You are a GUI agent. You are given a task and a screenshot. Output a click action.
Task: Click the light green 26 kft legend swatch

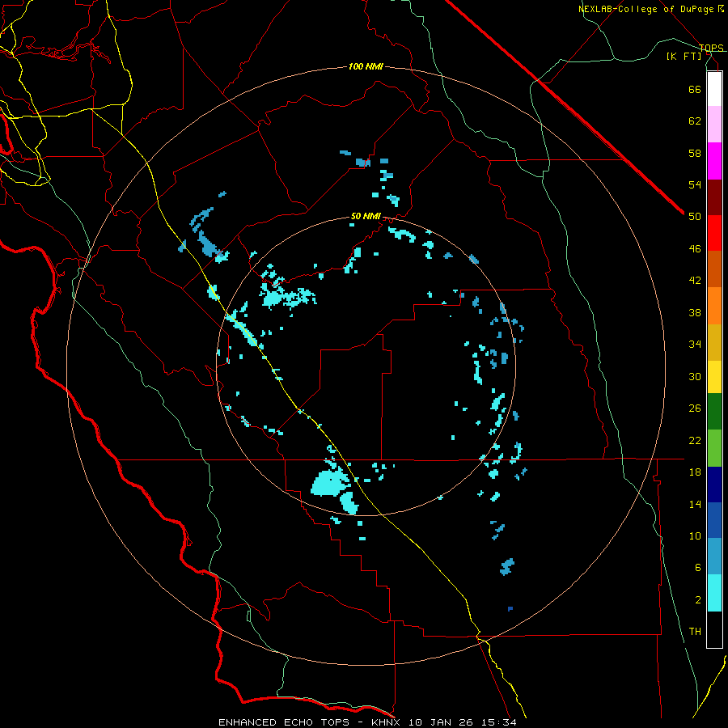click(x=714, y=448)
